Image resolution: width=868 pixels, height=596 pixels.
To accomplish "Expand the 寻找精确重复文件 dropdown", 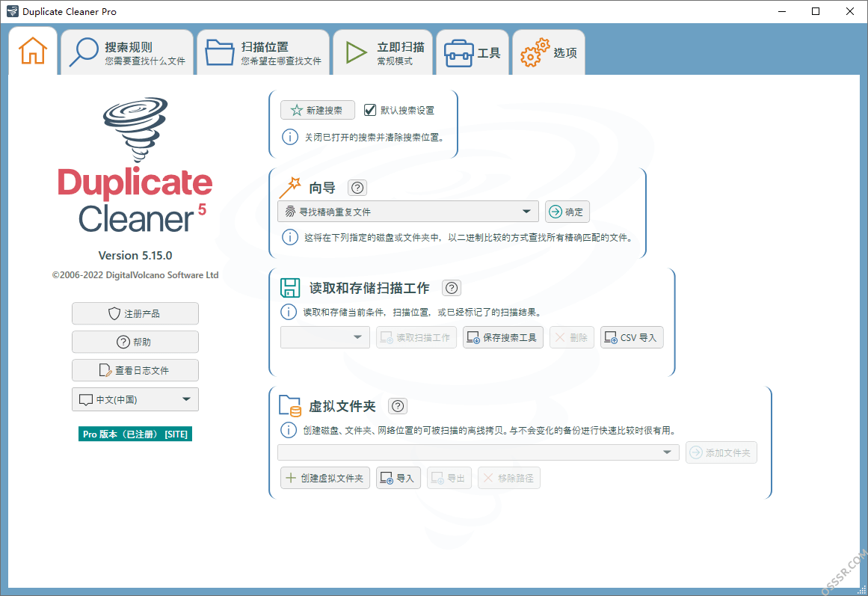I will coord(408,212).
